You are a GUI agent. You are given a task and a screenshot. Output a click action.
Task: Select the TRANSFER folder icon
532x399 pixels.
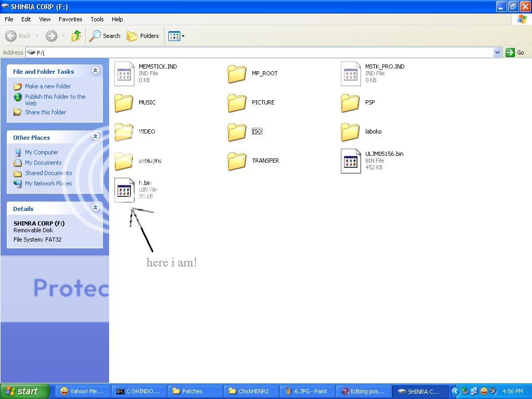pyautogui.click(x=237, y=161)
